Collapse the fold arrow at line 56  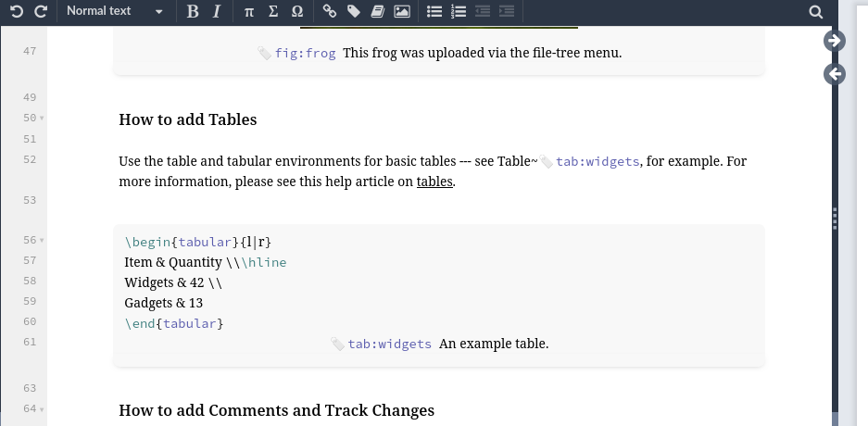(x=42, y=241)
